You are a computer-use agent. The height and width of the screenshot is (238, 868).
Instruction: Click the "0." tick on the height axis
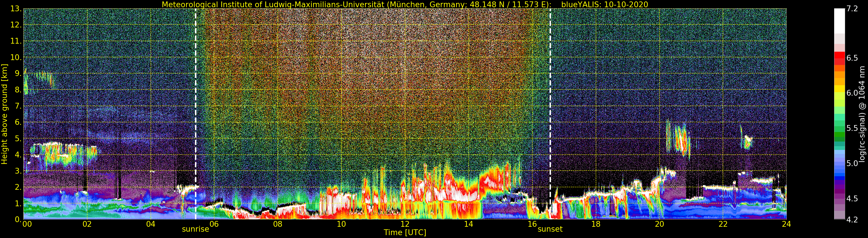pyautogui.click(x=18, y=219)
